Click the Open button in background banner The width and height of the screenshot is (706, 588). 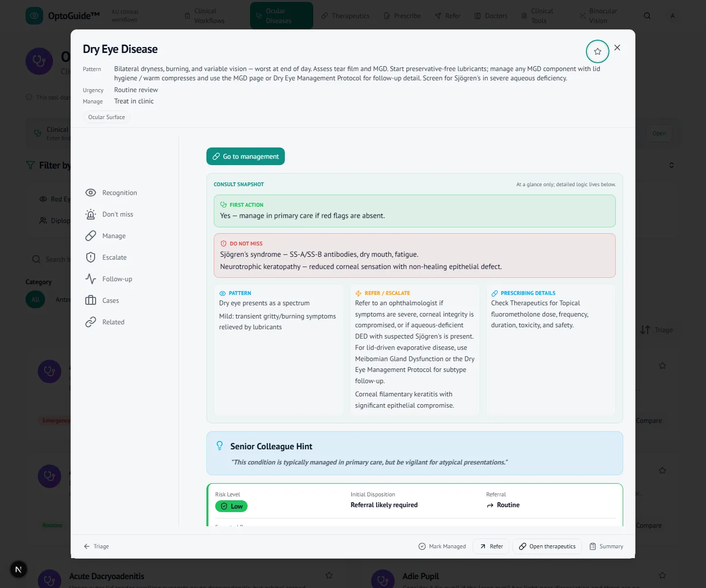tap(659, 133)
